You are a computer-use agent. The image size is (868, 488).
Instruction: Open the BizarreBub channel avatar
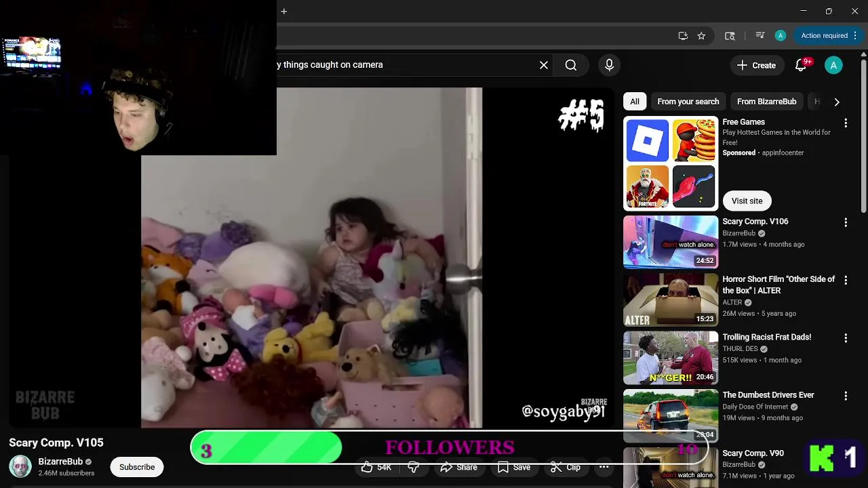[x=20, y=466]
